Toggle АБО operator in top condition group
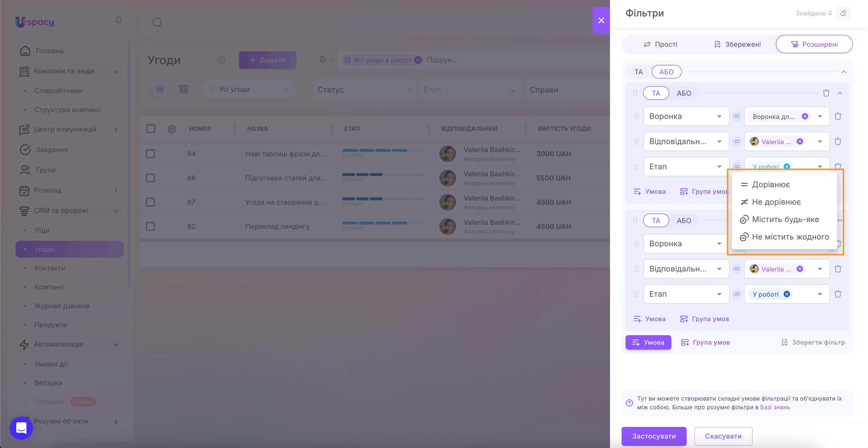Viewport: 868px width, 448px height. click(667, 72)
